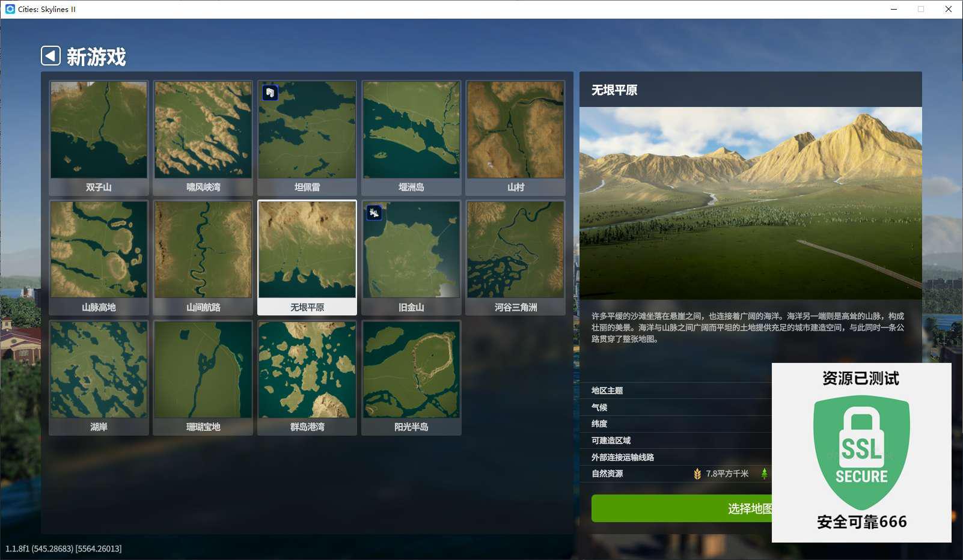Viewport: 963px width, 560px height.
Task: Click the 自然资源 row label
Action: coord(607,473)
